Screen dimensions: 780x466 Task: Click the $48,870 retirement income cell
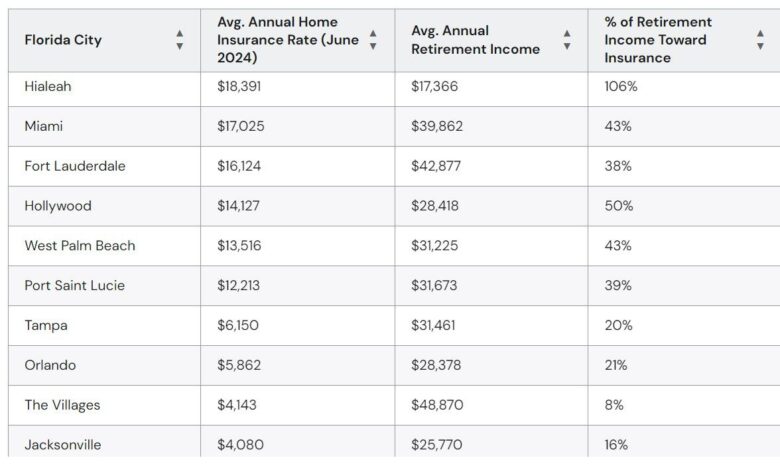(x=437, y=405)
